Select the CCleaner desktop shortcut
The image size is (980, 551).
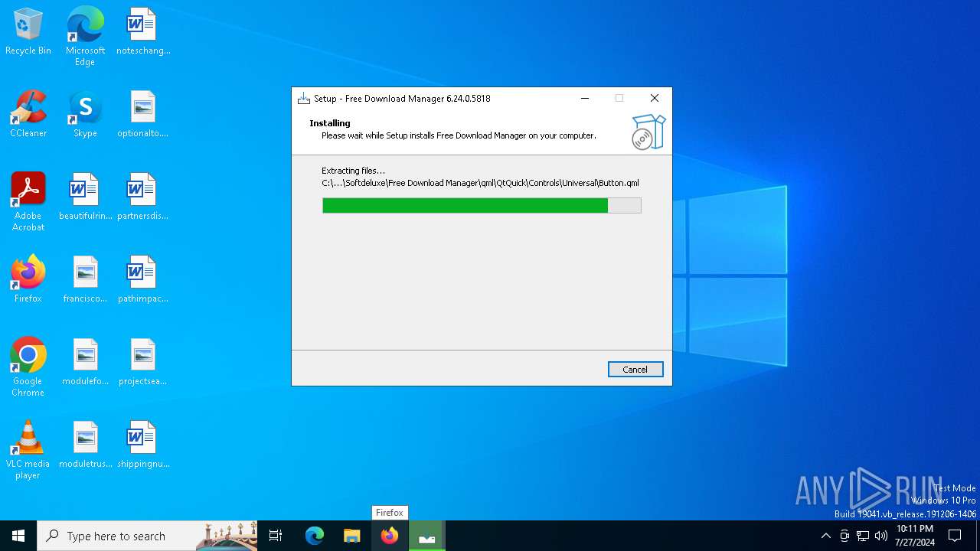point(28,115)
